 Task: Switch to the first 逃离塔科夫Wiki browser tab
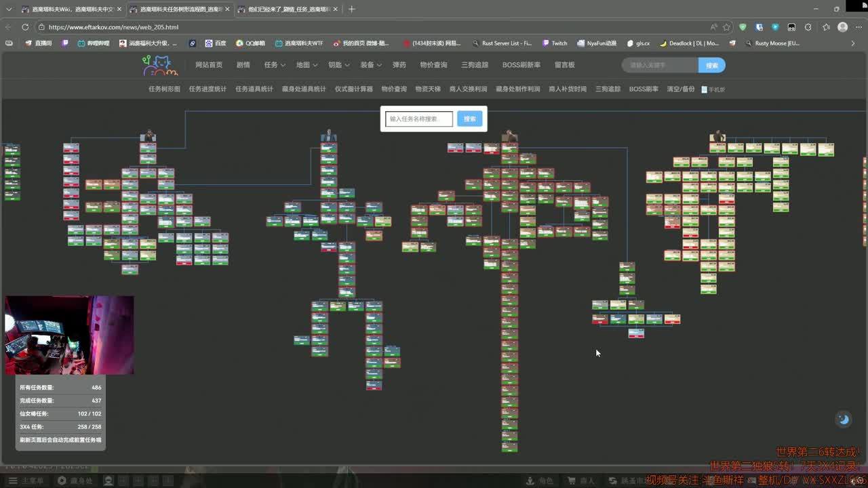pyautogui.click(x=68, y=9)
